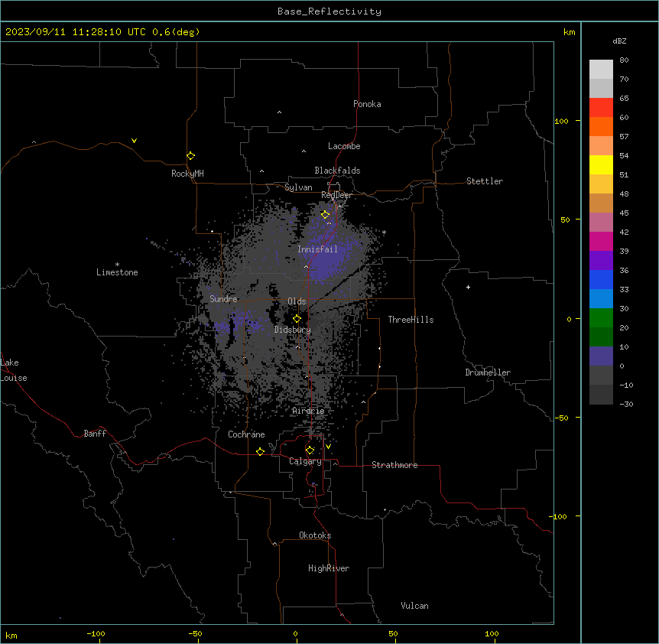The width and height of the screenshot is (659, 644).
Task: Select the yellow diamond marker above Calgary label
Action: pos(310,450)
